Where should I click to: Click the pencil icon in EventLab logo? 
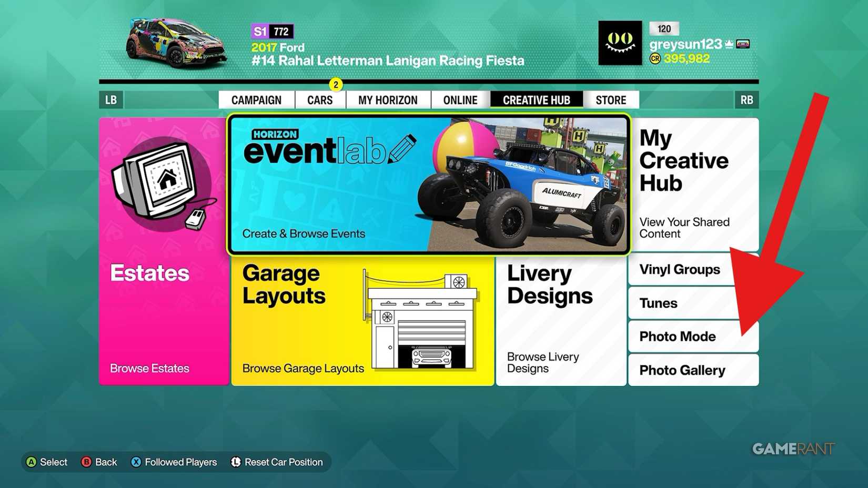coord(402,149)
